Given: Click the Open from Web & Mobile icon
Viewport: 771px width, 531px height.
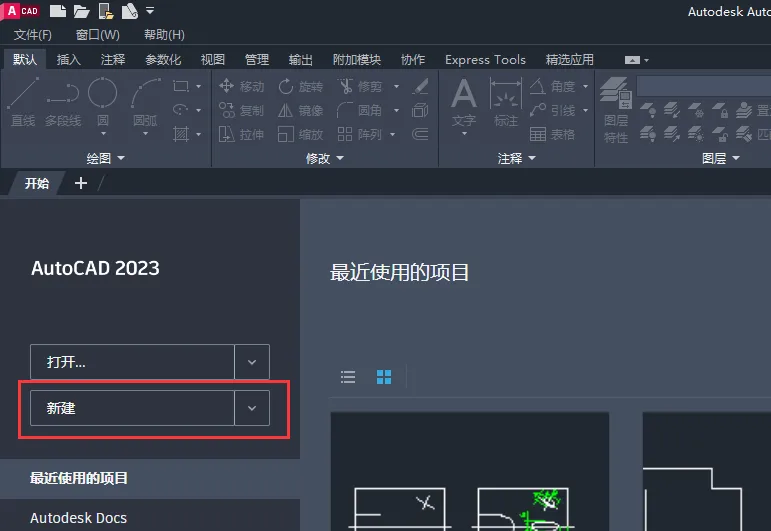Looking at the screenshot, I should [x=106, y=11].
